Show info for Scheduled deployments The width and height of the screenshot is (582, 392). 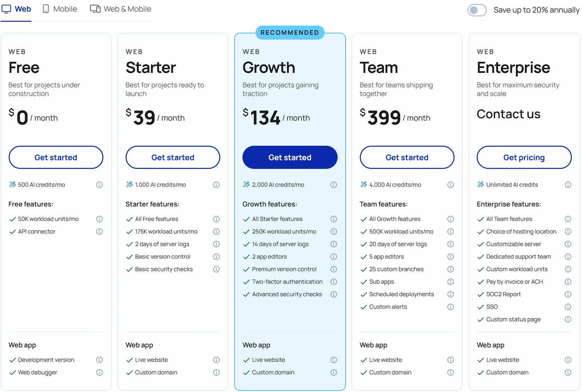tap(451, 294)
